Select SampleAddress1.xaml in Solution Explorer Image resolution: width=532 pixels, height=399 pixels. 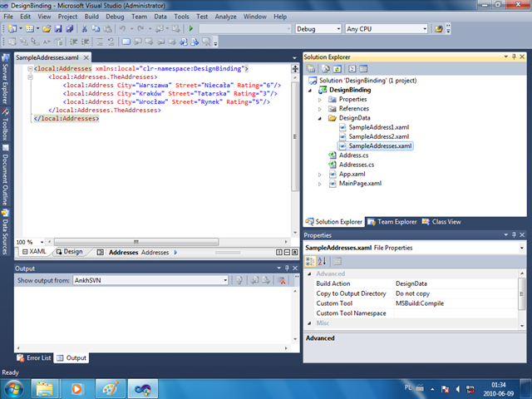(x=379, y=127)
